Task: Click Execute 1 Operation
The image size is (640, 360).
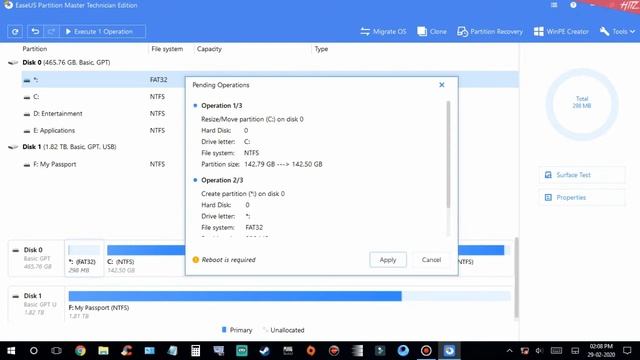Action: pos(103,31)
